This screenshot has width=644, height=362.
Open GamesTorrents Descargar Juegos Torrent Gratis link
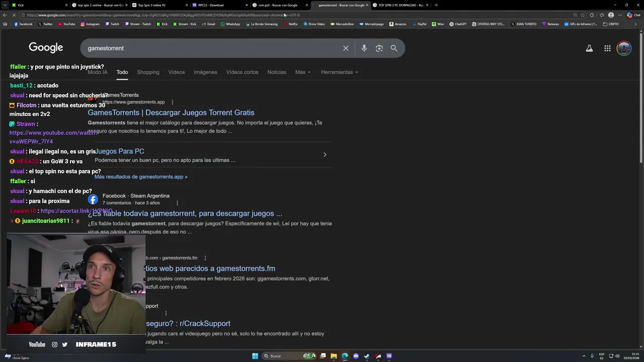click(171, 113)
